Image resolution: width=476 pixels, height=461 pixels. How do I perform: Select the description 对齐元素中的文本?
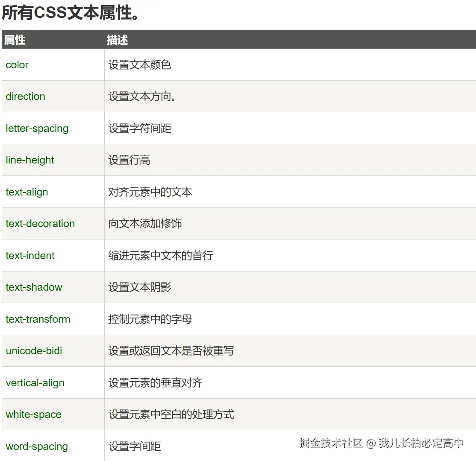click(150, 192)
